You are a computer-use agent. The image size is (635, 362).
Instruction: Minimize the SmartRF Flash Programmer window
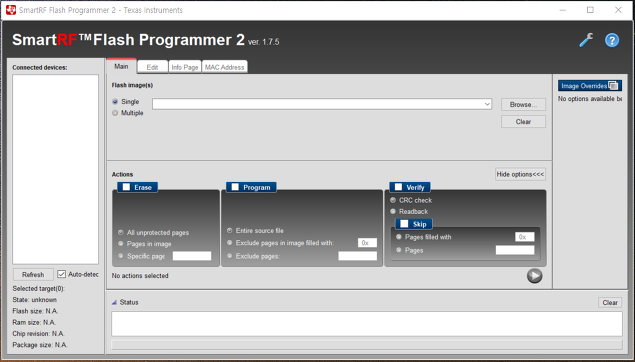click(563, 10)
